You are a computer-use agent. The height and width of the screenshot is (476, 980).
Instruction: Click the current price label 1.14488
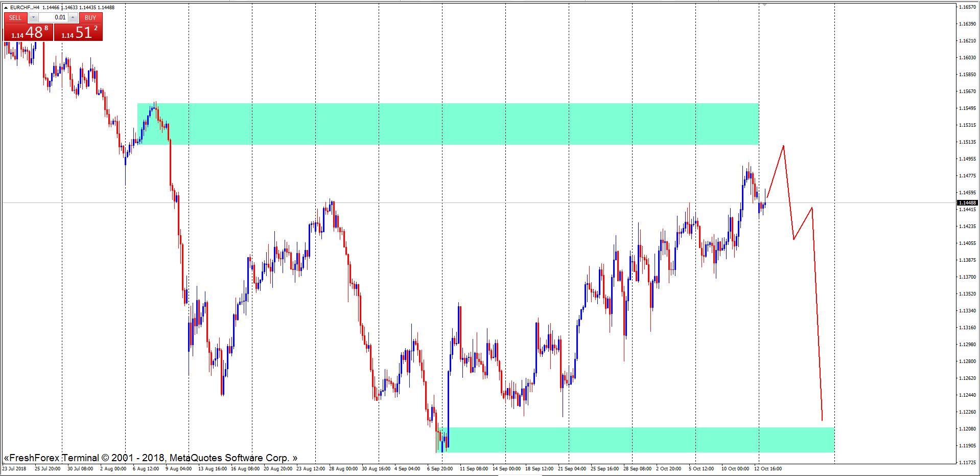[967, 203]
